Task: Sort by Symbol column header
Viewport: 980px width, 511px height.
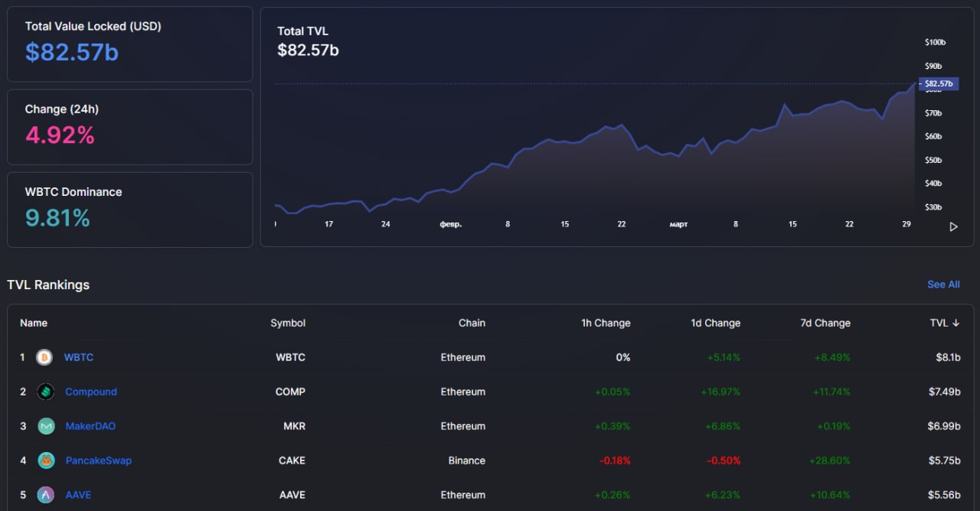Action: [288, 323]
